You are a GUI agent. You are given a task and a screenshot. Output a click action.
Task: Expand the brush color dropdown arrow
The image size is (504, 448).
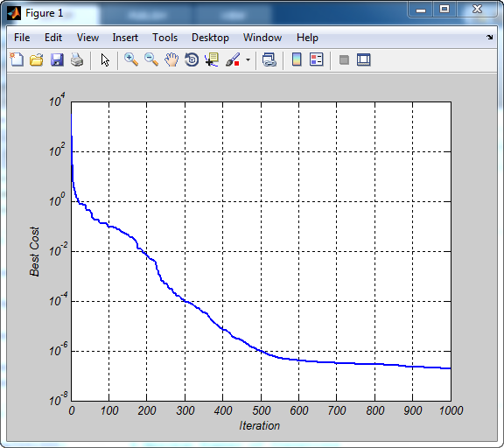(248, 59)
